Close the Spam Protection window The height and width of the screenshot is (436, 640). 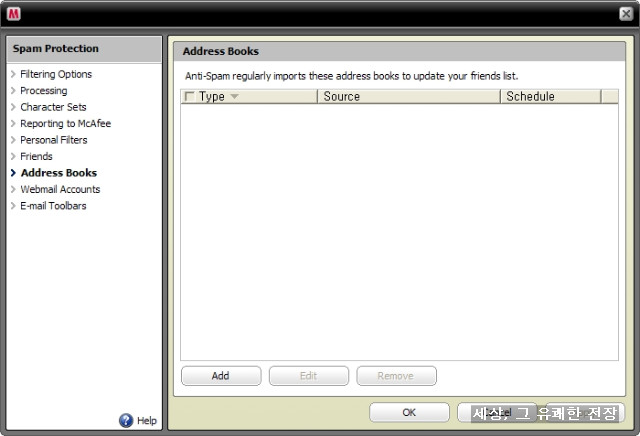pyautogui.click(x=626, y=14)
